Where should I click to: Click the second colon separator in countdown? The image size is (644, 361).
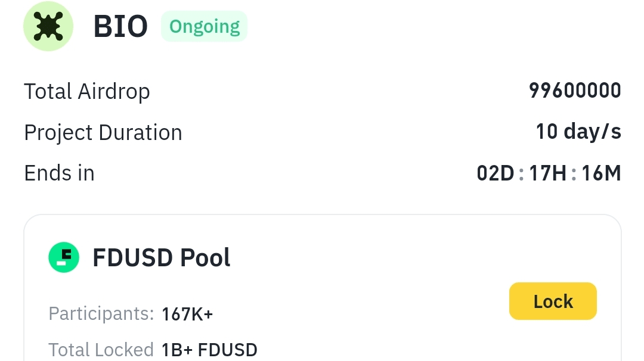coord(574,174)
